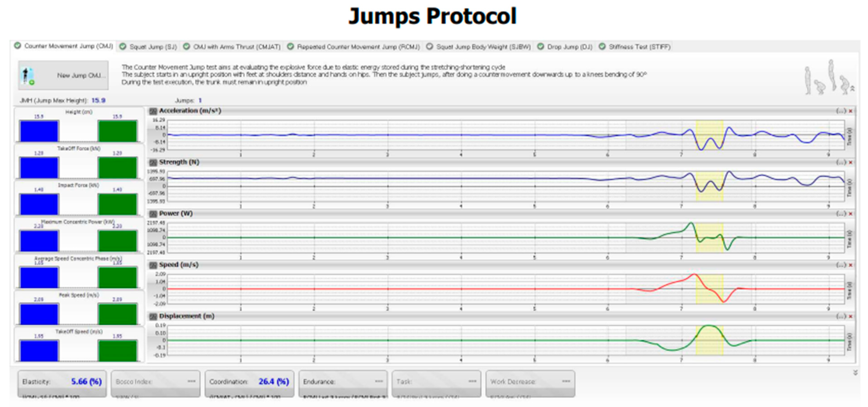Select the Stiffness Test (STIFF) tab
Screen dimensions: 868x407
(639, 47)
